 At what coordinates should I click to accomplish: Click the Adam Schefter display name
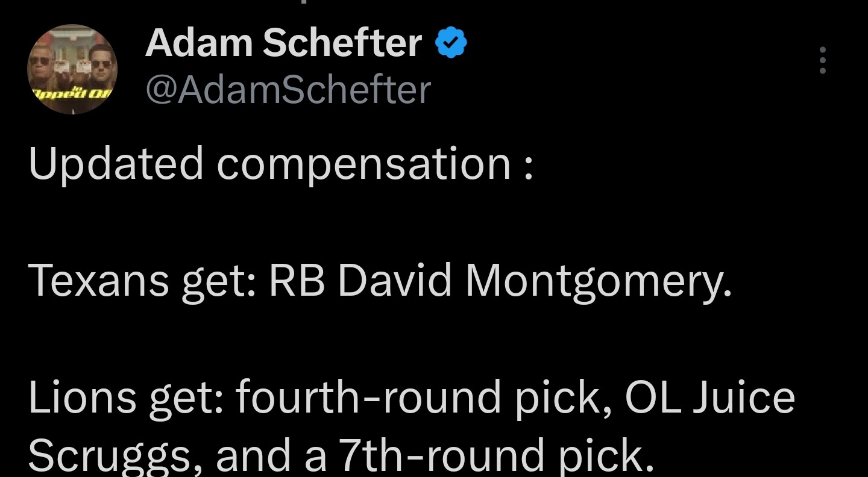(x=283, y=43)
